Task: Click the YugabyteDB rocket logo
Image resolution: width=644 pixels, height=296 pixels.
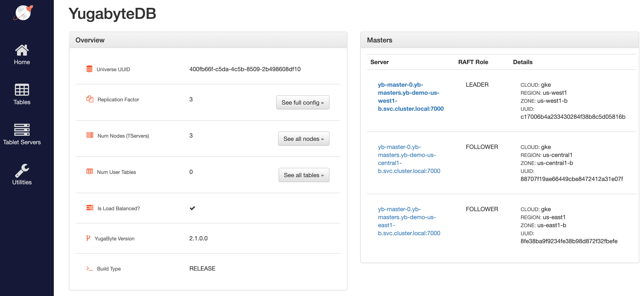Action: coord(23,12)
